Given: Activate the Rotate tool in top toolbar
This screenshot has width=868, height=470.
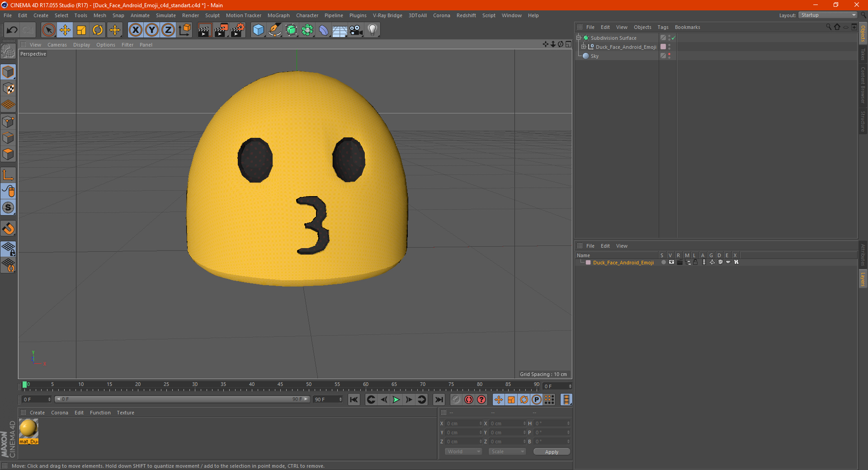Looking at the screenshot, I should (98, 30).
